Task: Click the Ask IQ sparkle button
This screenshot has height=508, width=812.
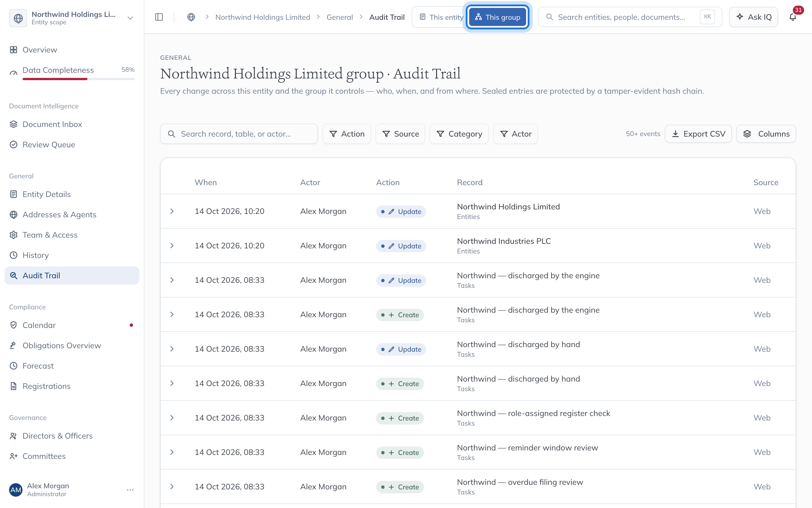Action: click(754, 17)
